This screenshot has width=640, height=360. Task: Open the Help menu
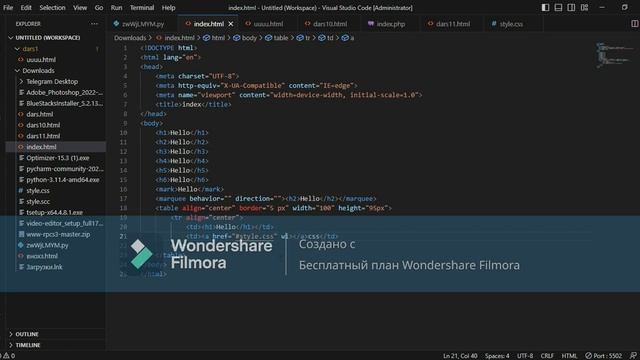click(168, 8)
